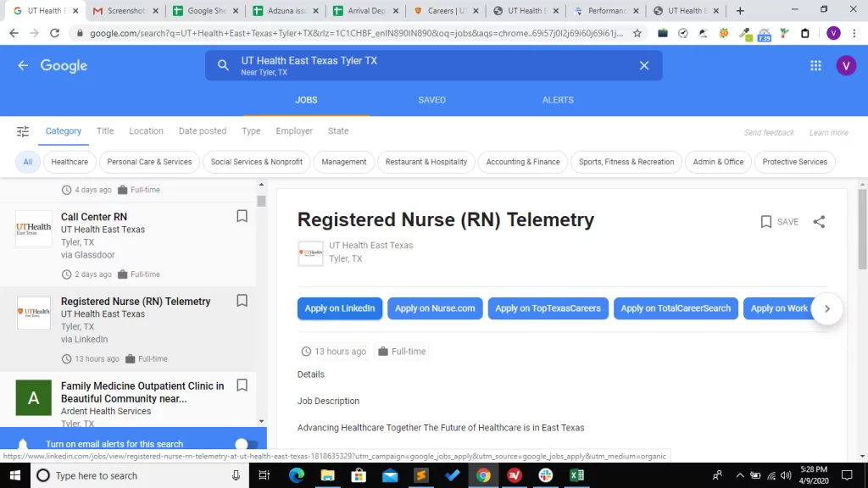
Task: Switch to the Careers | UT browser tab
Action: tap(446, 11)
